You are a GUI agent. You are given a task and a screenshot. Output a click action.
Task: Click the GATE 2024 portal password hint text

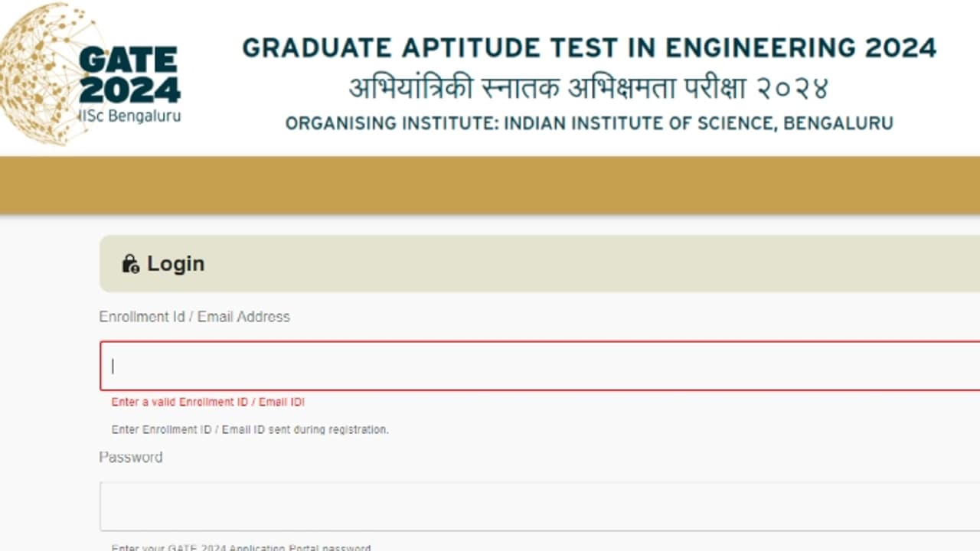[x=241, y=546]
